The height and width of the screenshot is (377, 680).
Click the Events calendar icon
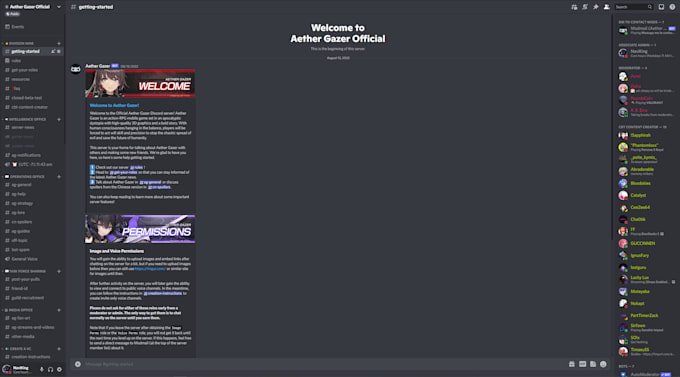click(x=7, y=27)
